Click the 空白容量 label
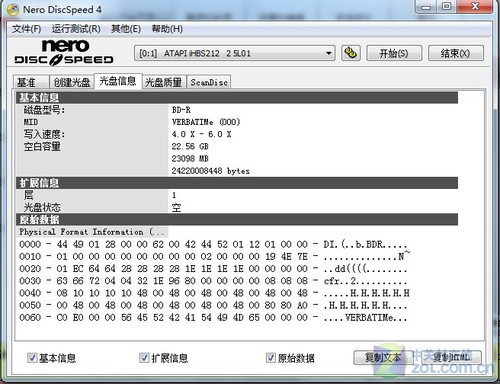This screenshot has height=384, width=500. [x=42, y=146]
